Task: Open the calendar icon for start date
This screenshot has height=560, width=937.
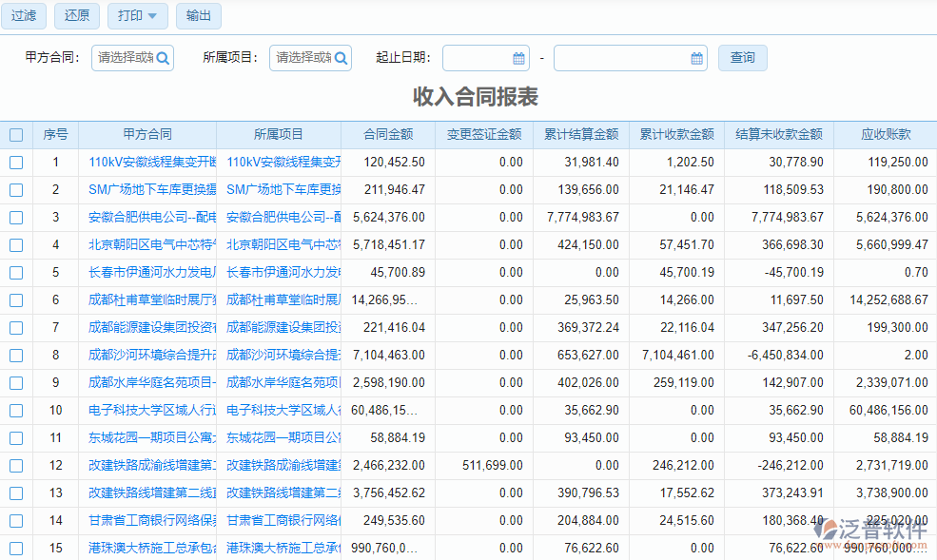Action: coord(515,57)
